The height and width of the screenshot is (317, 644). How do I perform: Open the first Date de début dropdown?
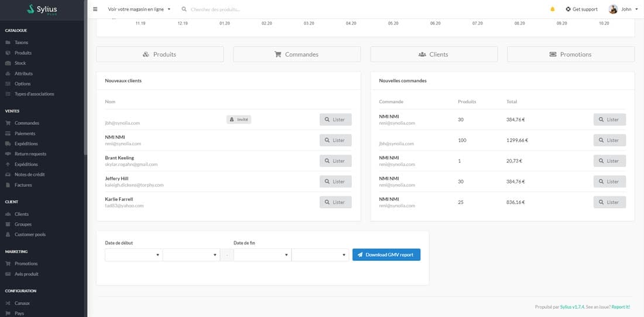[133, 255]
